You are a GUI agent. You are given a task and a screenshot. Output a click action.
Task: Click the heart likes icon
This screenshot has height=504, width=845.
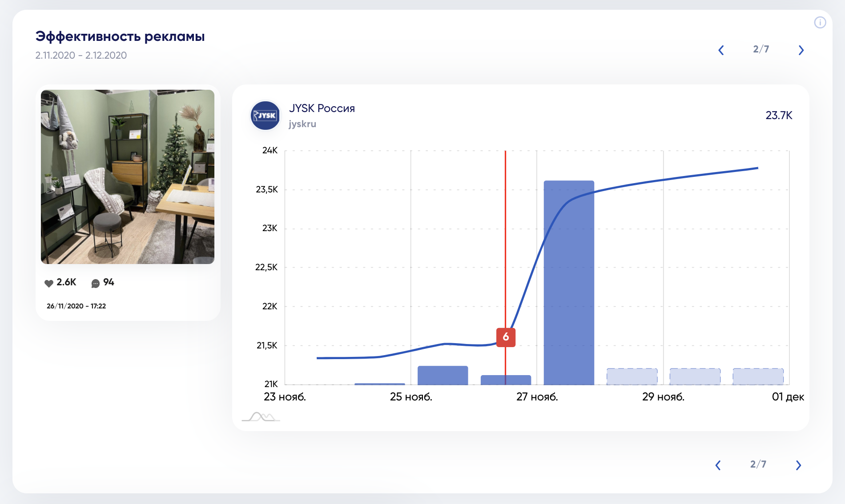coord(49,283)
